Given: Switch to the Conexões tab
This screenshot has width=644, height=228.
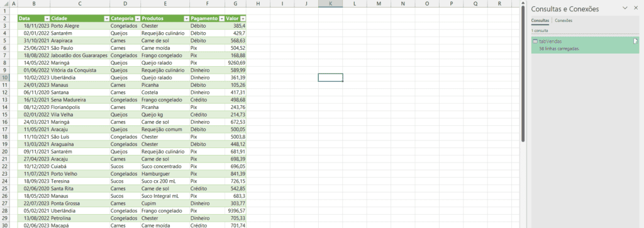Looking at the screenshot, I should [x=563, y=21].
